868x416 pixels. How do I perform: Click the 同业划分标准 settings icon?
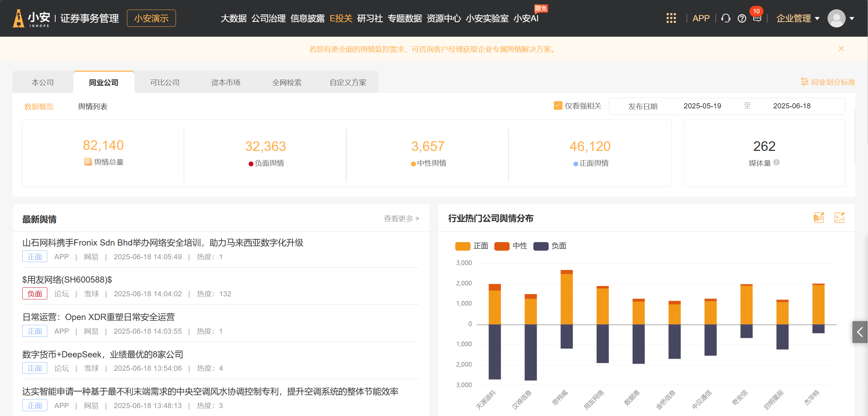[x=804, y=82]
